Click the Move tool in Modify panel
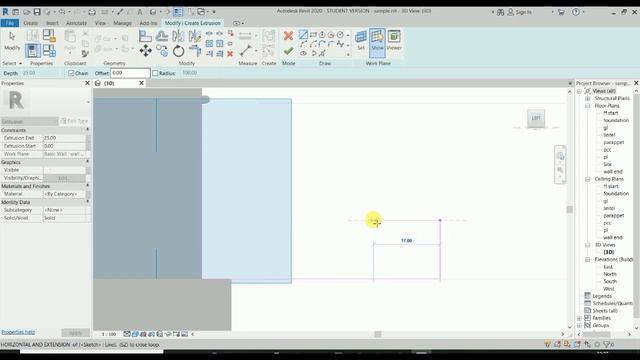The height and width of the screenshot is (360, 640). 145,51
